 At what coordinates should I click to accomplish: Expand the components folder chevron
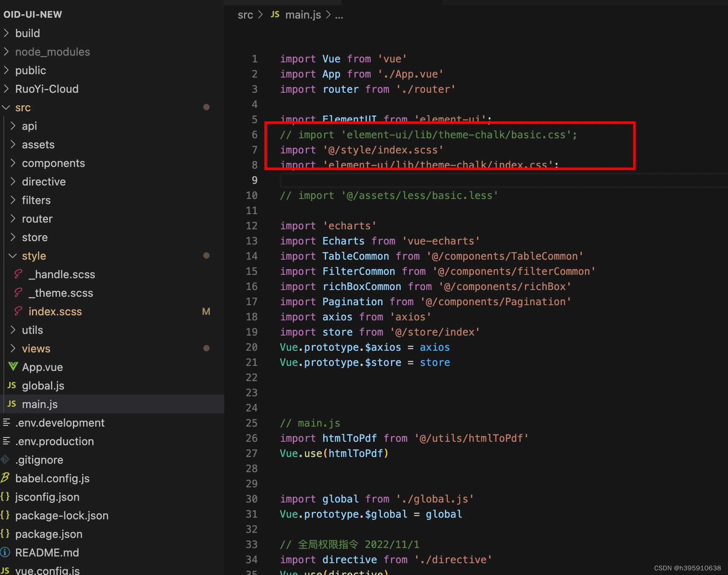(x=13, y=163)
